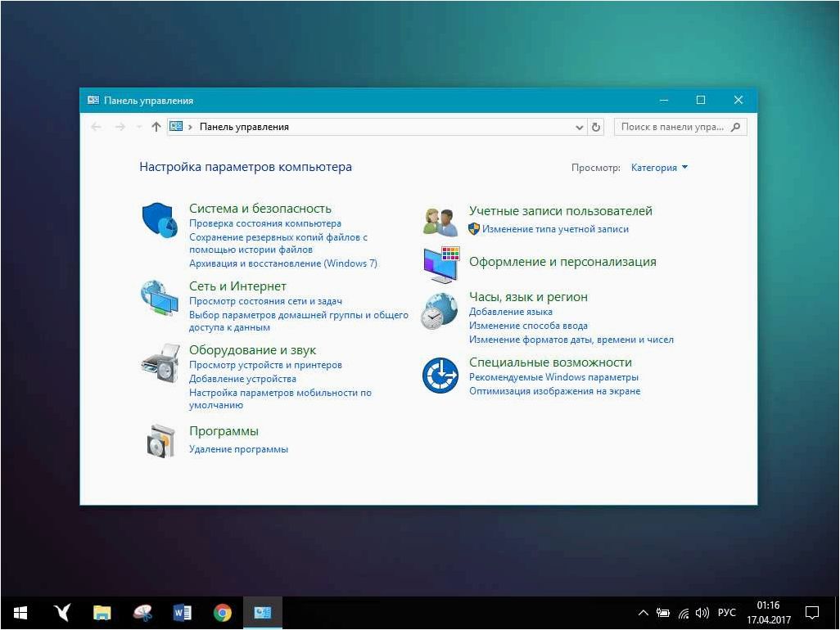Viewport: 840px width, 630px height.
Task: Click Проверка состояния компьютера link
Action: [265, 223]
